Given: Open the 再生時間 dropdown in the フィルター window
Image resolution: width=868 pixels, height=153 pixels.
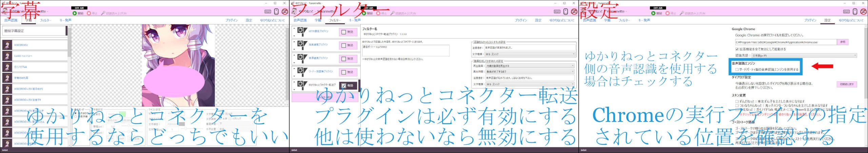Looking at the screenshot, I should pos(531,72).
